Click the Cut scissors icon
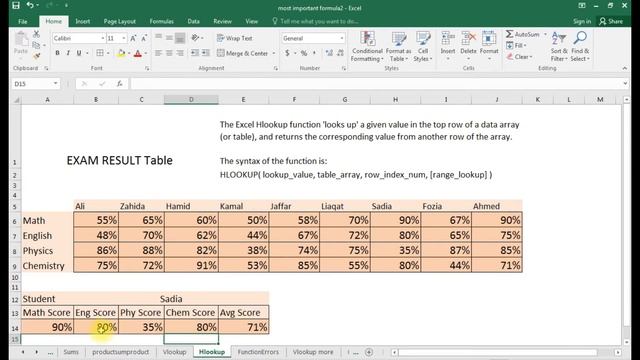The height and width of the screenshot is (360, 640). (x=36, y=34)
